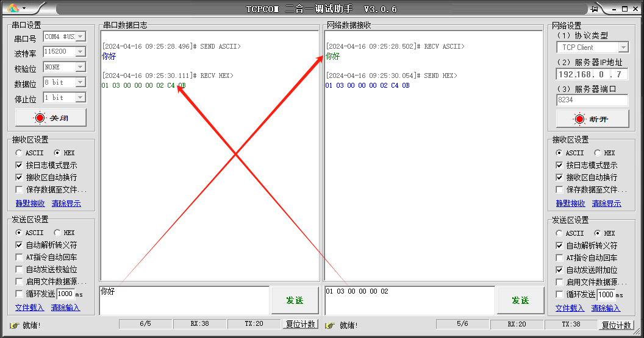The height and width of the screenshot is (338, 644).
Task: Enable serial 启用文件数据源 checkbox
Action: tap(19, 282)
